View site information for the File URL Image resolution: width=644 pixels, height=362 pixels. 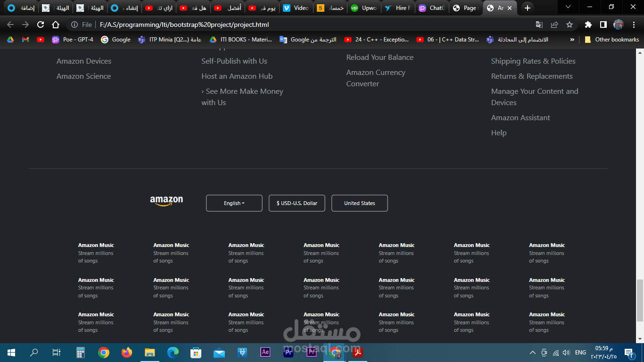point(81,25)
